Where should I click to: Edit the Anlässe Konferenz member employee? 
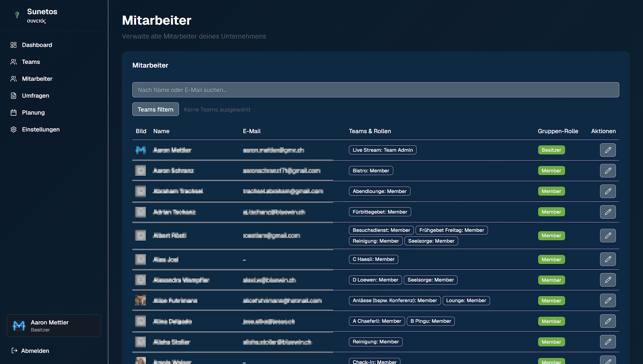pyautogui.click(x=608, y=300)
